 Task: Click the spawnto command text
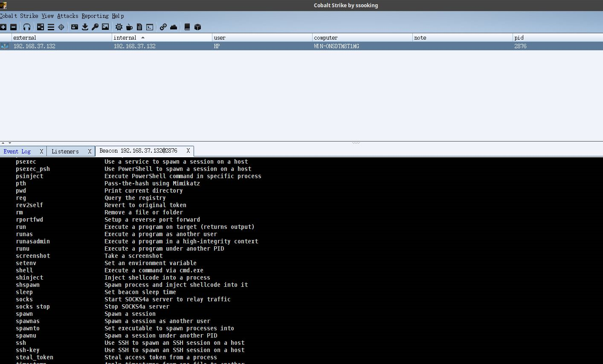28,328
